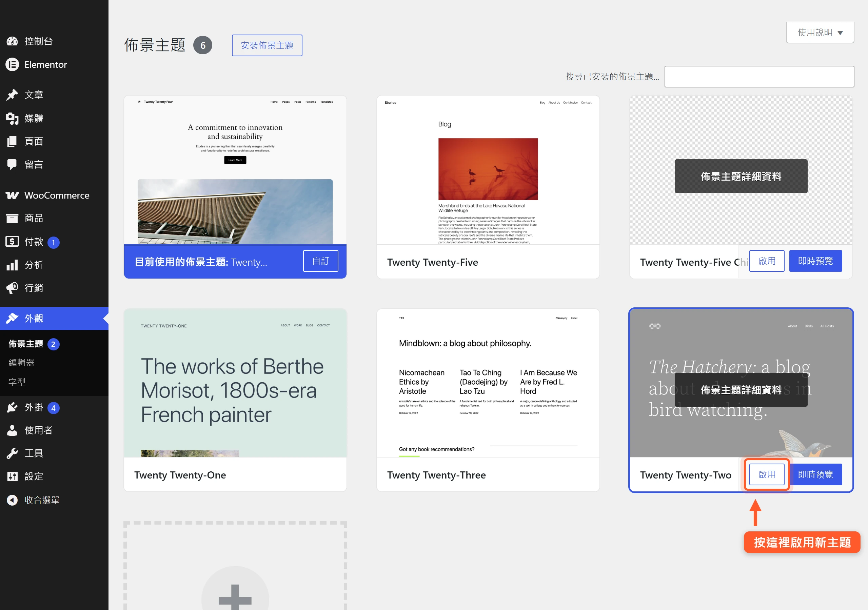Click the 收合選單 collapse menu label
Viewport: 868px width, 610px height.
(x=42, y=500)
